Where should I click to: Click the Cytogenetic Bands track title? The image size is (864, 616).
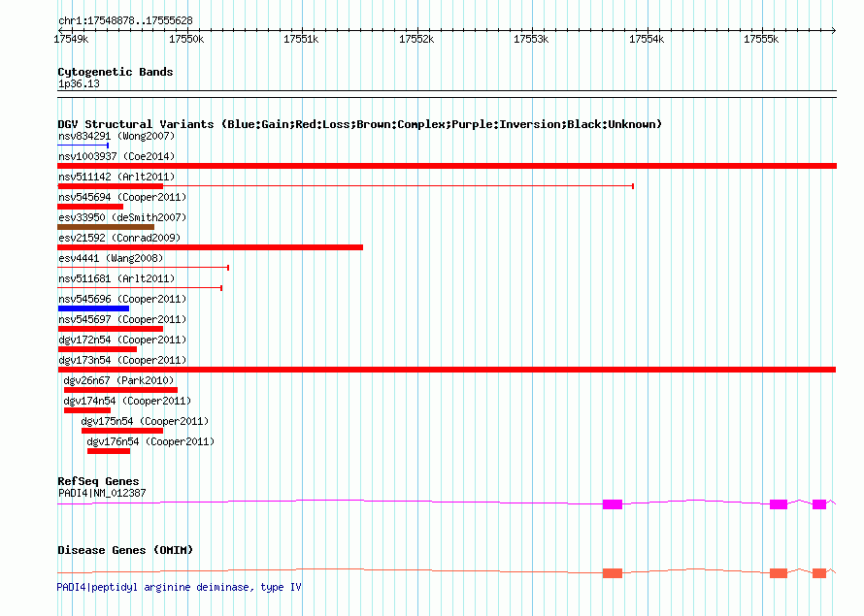116,72
